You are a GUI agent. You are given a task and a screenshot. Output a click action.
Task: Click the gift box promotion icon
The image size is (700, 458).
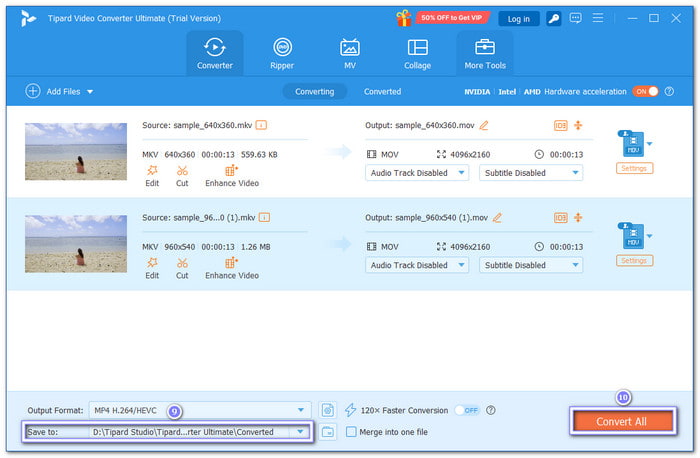pyautogui.click(x=404, y=18)
